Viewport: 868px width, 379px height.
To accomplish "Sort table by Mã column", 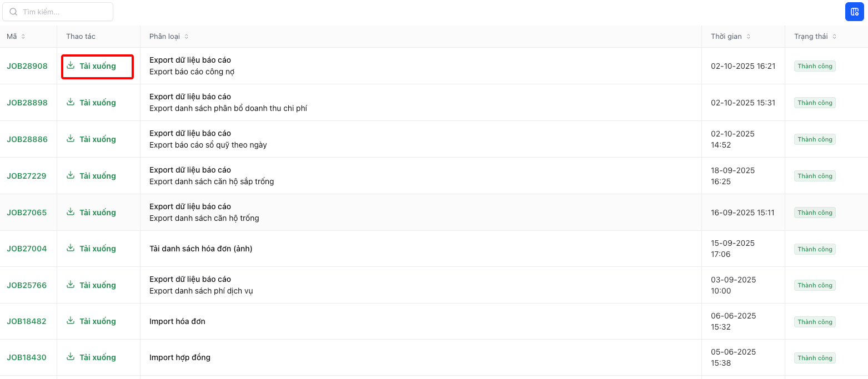I will [x=23, y=37].
